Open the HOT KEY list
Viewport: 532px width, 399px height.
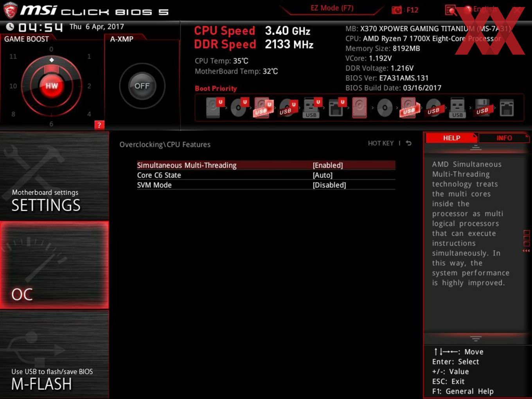pyautogui.click(x=381, y=143)
